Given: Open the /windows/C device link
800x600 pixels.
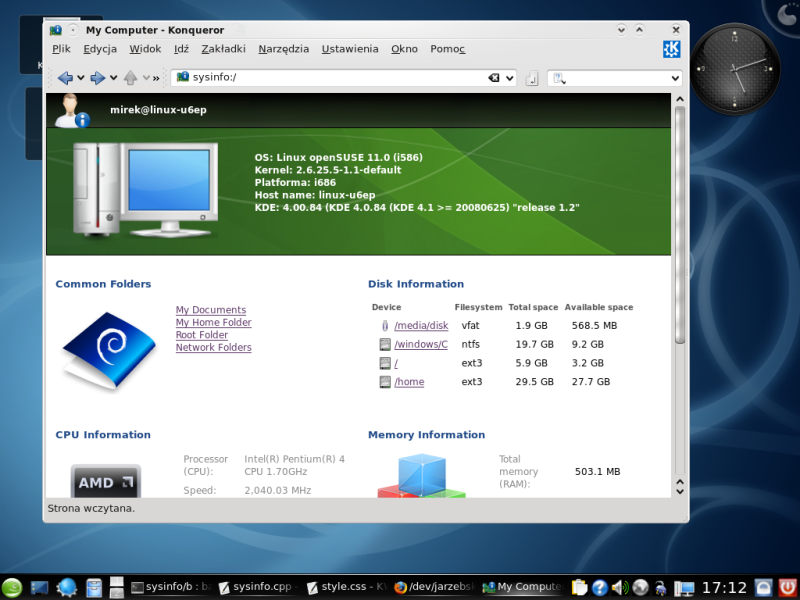Looking at the screenshot, I should (421, 344).
